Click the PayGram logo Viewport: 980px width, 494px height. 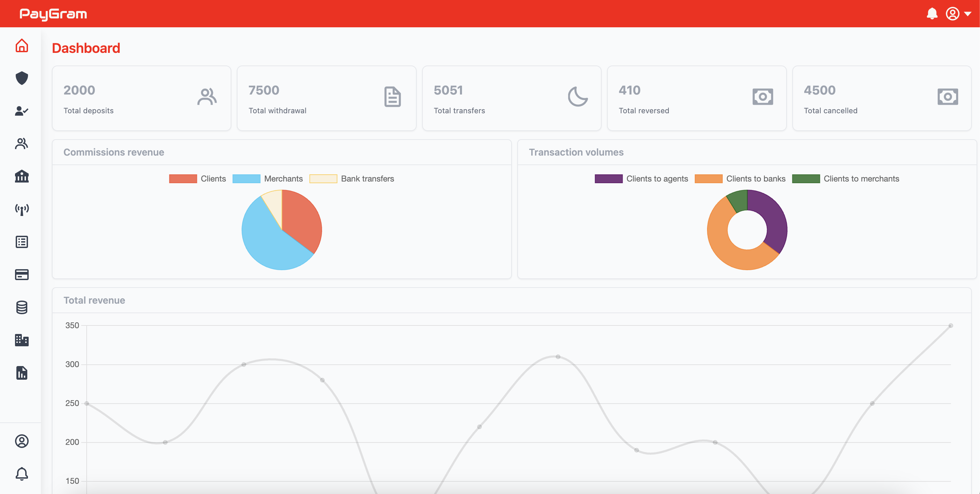point(53,14)
